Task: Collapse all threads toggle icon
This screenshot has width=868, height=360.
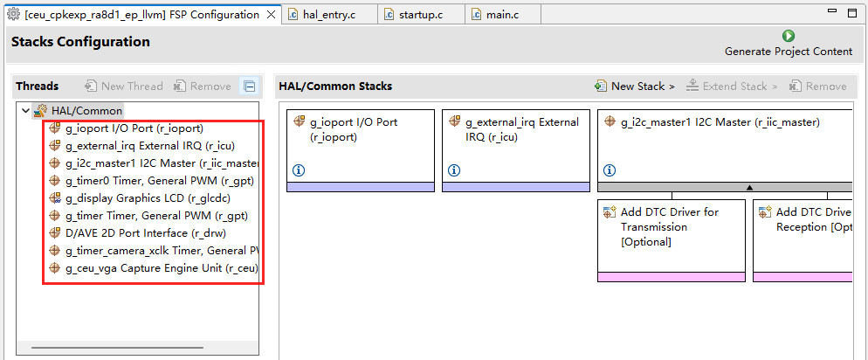Action: [249, 86]
